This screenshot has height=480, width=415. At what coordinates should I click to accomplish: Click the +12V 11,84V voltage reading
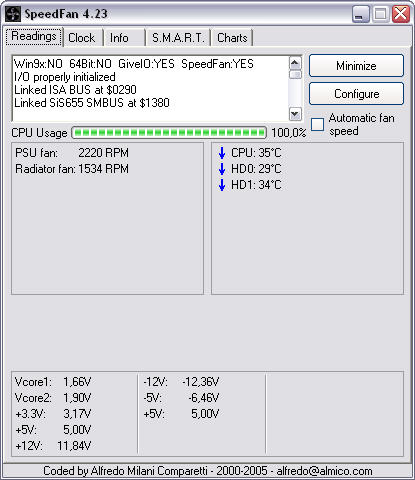(53, 446)
